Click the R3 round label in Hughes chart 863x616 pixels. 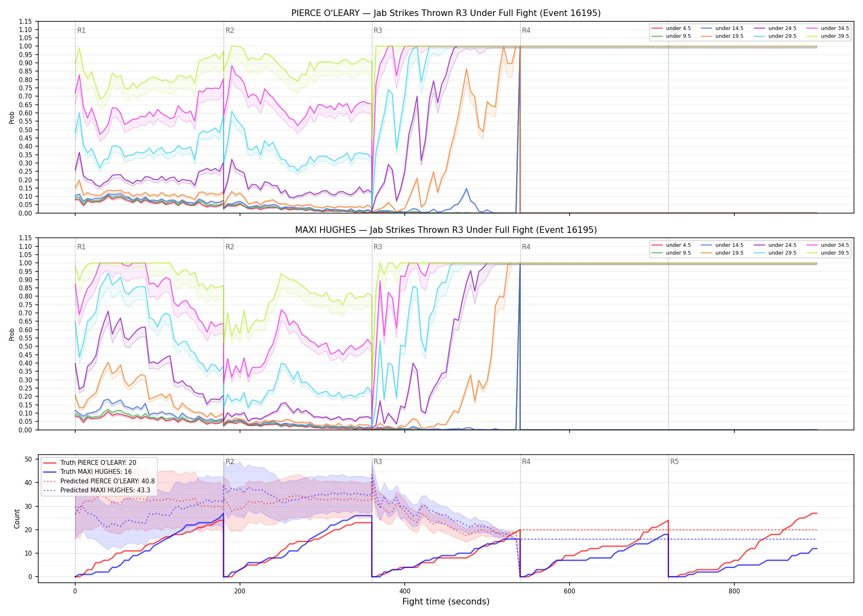(378, 247)
